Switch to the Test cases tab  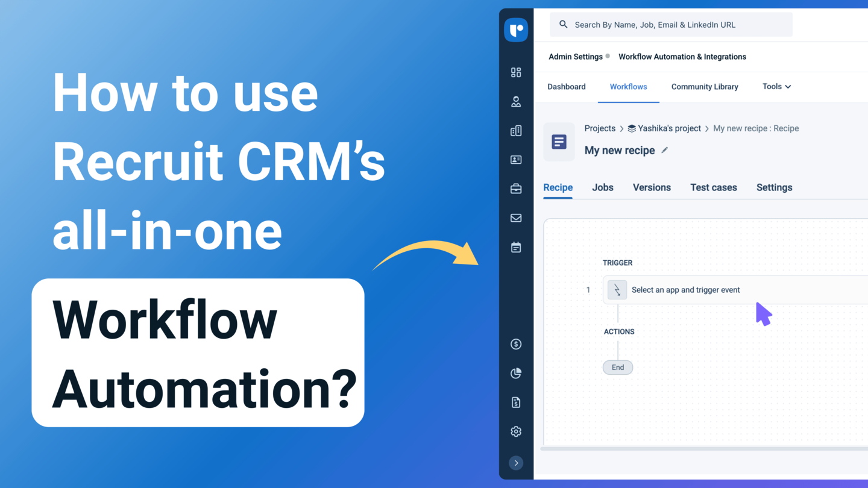click(713, 187)
